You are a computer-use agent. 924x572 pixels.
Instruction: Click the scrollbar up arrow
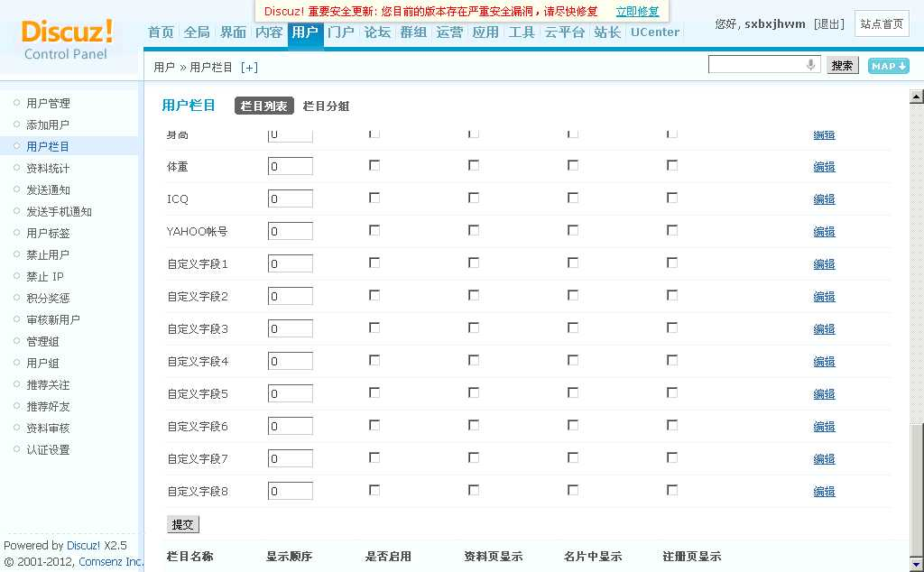[916, 97]
